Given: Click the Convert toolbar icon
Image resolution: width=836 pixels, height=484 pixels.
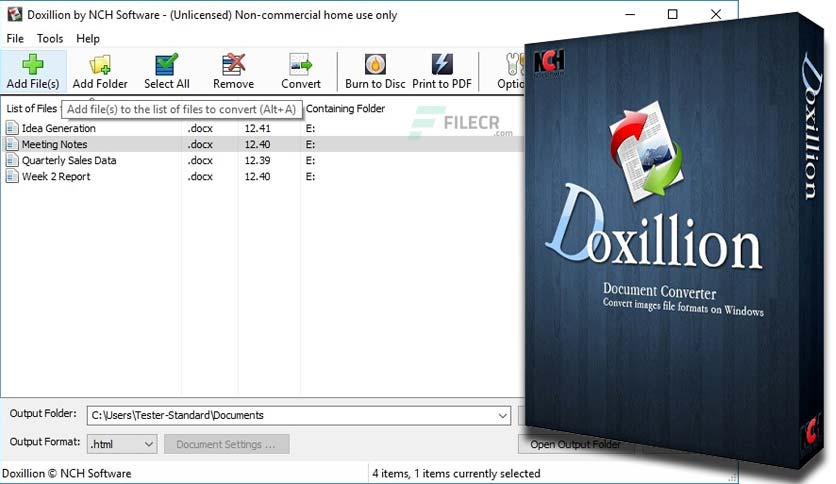Looking at the screenshot, I should tap(301, 64).
